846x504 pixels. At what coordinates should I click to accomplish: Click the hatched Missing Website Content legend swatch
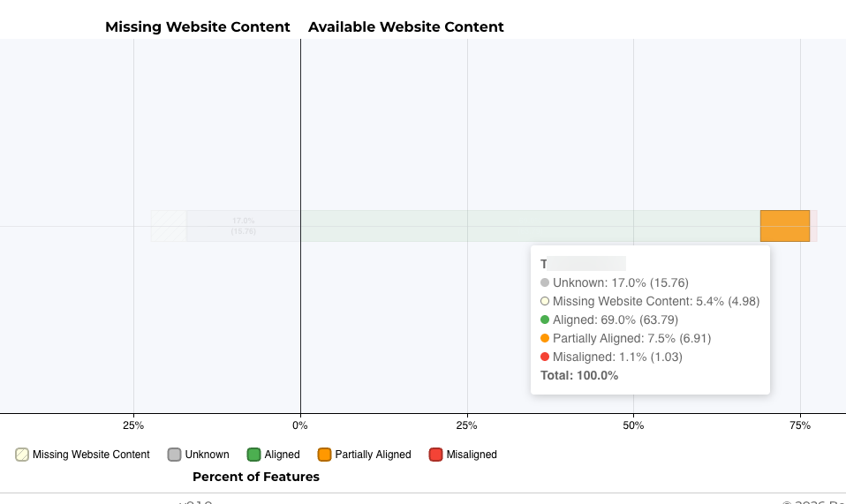coord(22,455)
